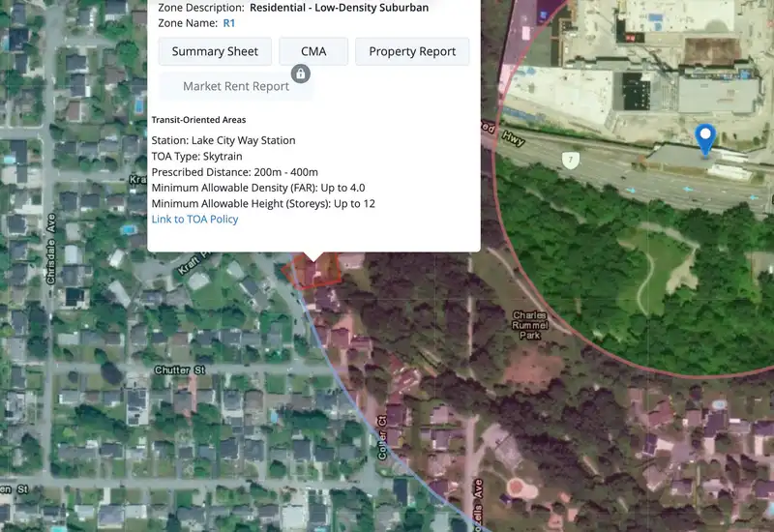Generate the Property Report
The height and width of the screenshot is (532, 774).
point(412,51)
